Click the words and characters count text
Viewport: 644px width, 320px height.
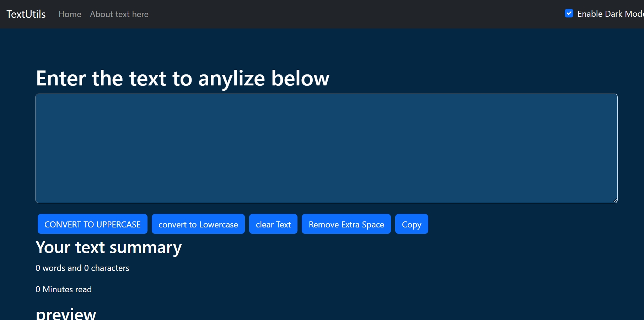[82, 268]
